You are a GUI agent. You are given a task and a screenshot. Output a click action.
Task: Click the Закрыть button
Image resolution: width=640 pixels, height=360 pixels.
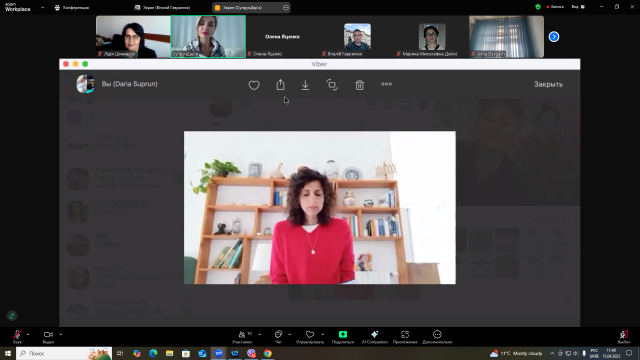point(548,84)
